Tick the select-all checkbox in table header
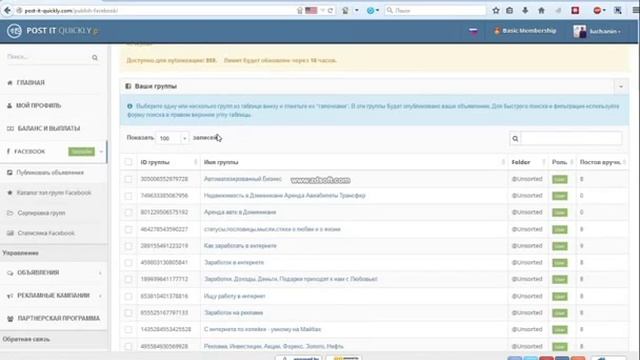This screenshot has width=640, height=360. click(x=129, y=162)
